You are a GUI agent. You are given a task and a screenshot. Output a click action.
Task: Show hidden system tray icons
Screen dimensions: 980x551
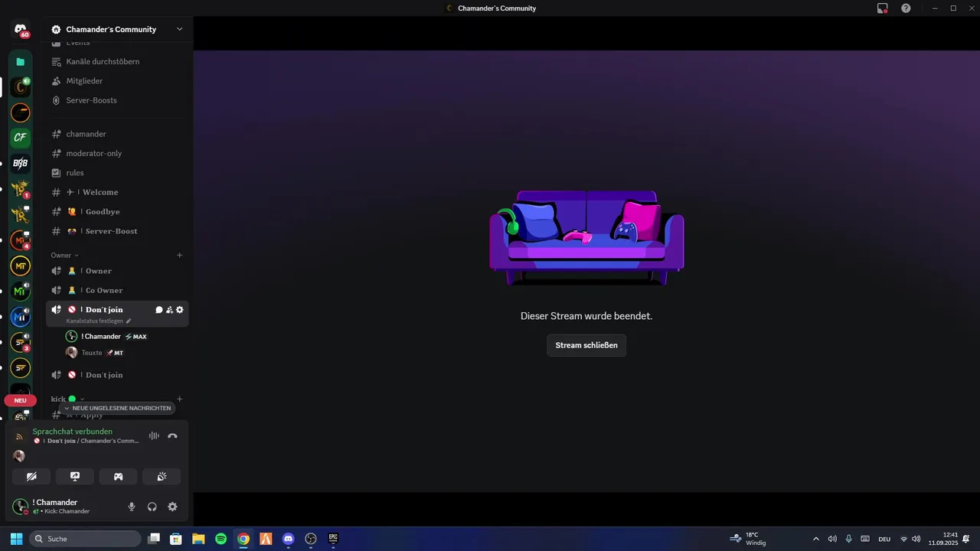coord(815,539)
